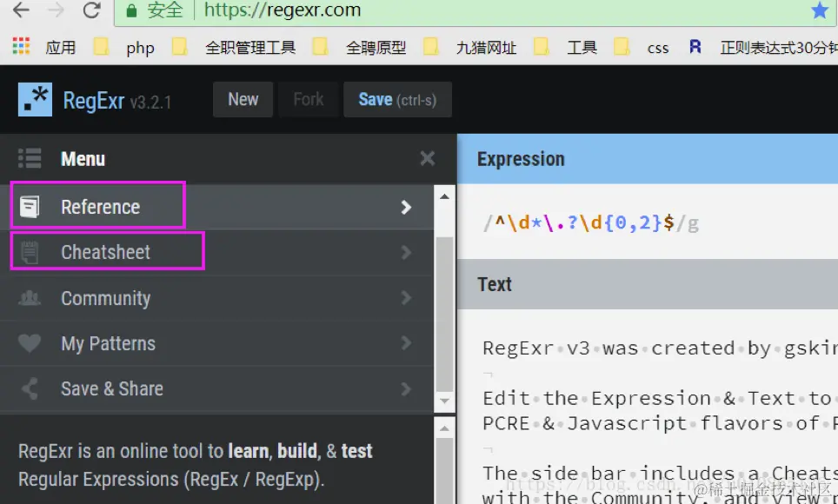Expand Reference using its chevron arrow
Image resolution: width=838 pixels, height=504 pixels.
[x=406, y=207]
